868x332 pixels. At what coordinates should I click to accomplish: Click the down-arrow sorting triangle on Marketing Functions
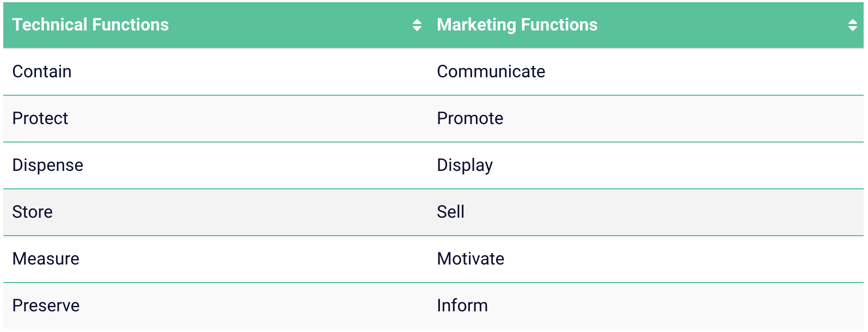click(852, 28)
